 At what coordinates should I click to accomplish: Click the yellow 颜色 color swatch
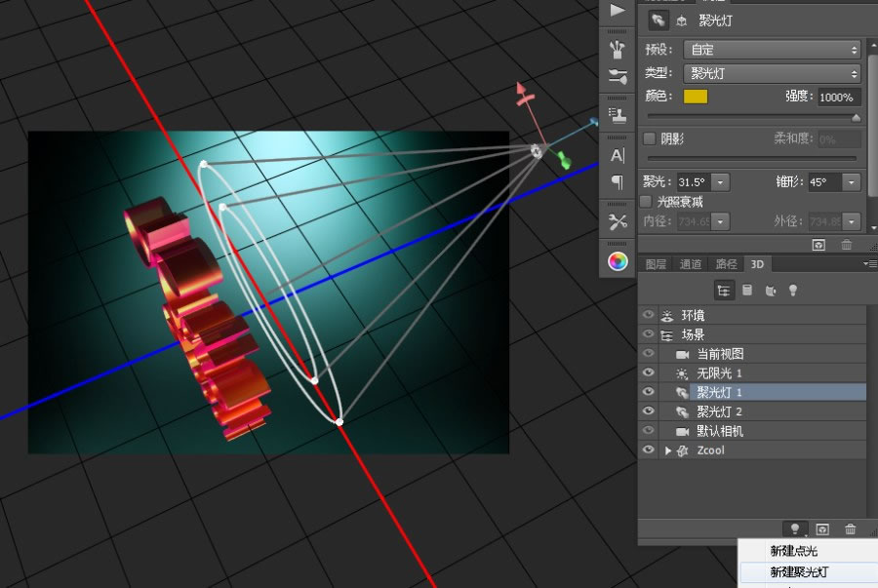[695, 96]
